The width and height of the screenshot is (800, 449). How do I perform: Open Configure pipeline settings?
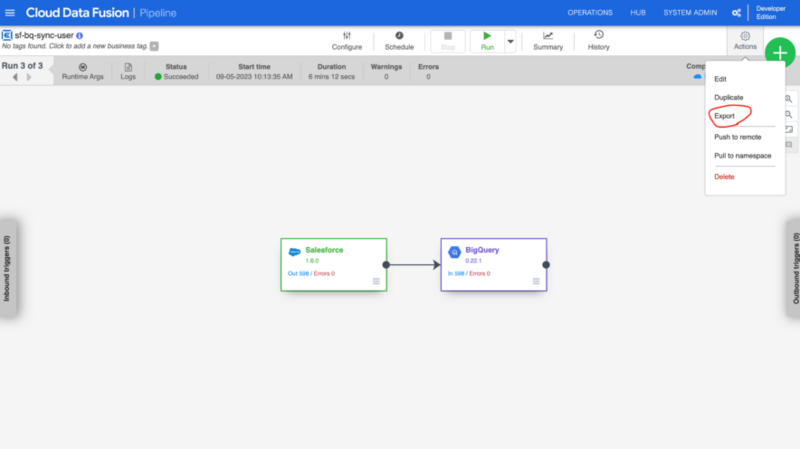click(347, 41)
